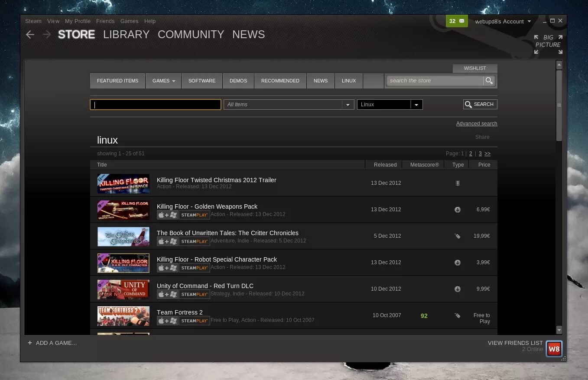
Task: Open the W8 friends avatar in the bottom corner
Action: [x=554, y=348]
